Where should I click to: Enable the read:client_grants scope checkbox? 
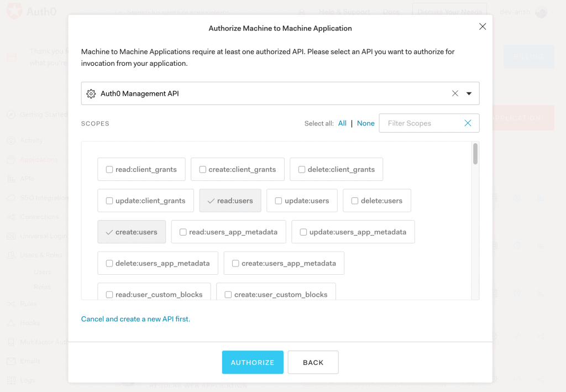tap(109, 170)
